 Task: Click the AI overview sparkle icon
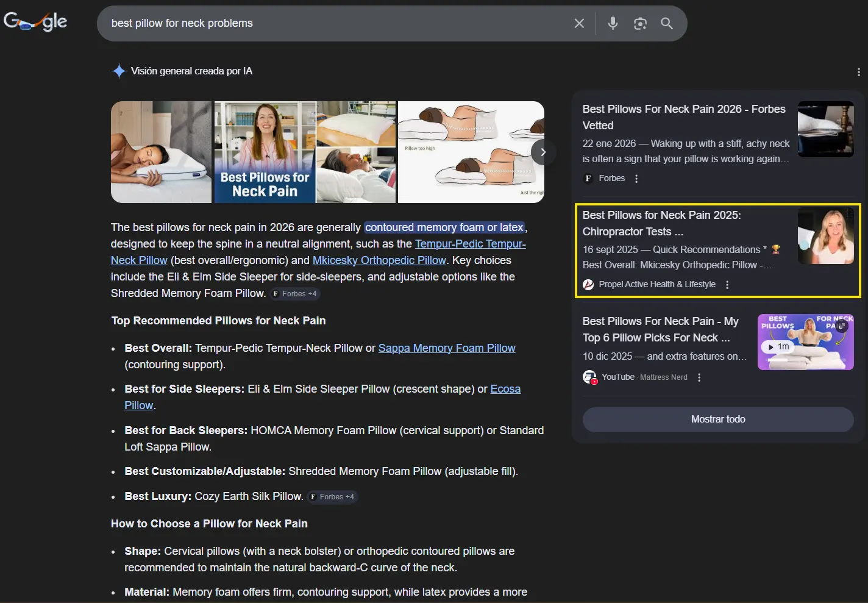pyautogui.click(x=119, y=71)
